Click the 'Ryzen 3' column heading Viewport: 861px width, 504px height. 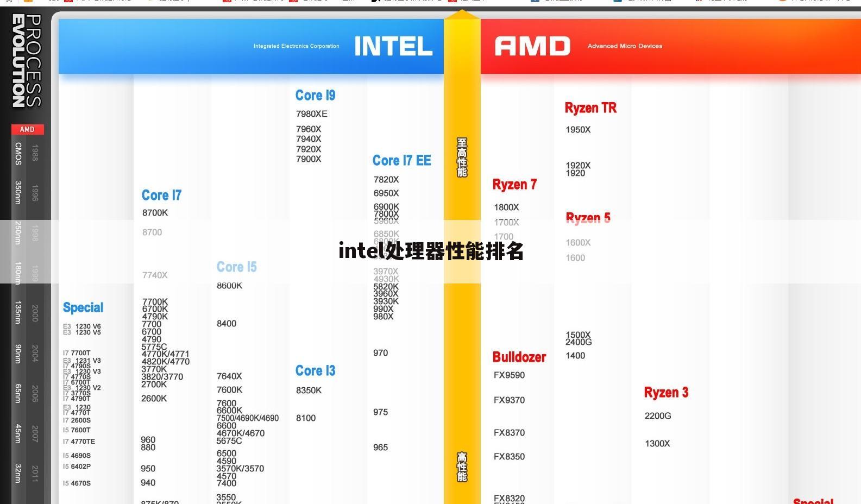point(666,393)
